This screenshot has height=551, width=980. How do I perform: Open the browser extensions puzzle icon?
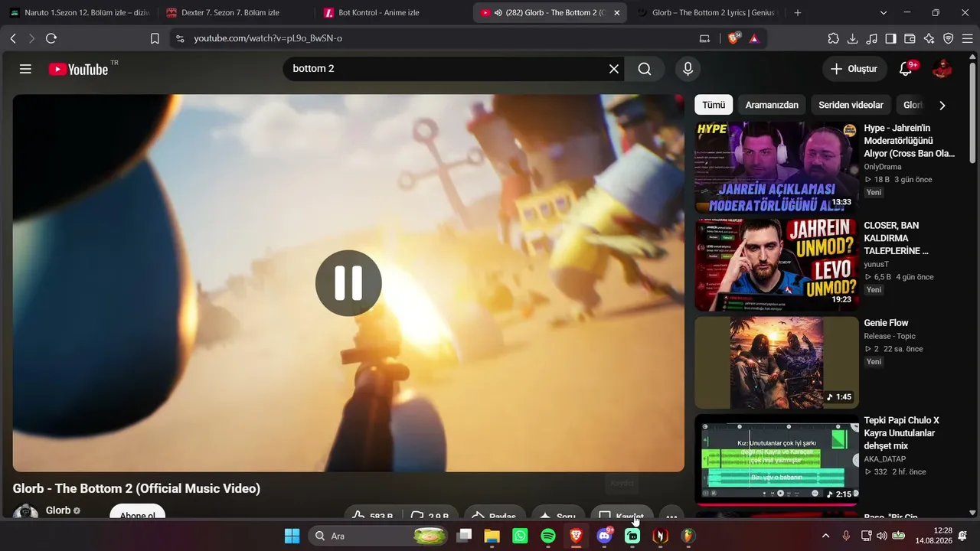point(834,38)
